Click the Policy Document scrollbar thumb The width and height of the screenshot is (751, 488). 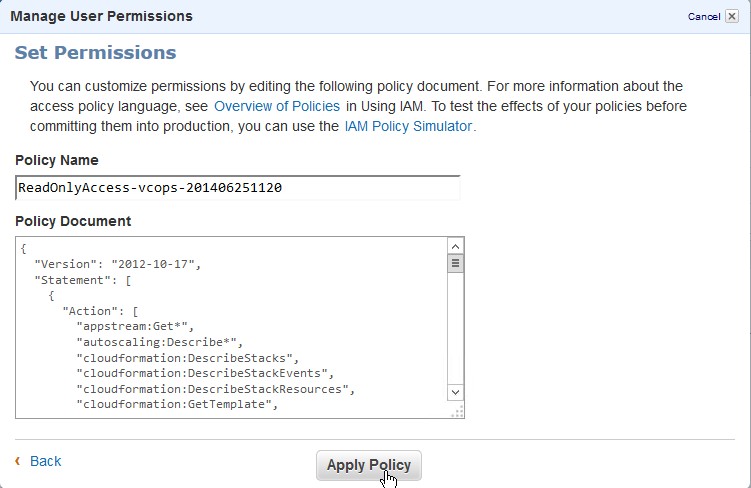[455, 264]
